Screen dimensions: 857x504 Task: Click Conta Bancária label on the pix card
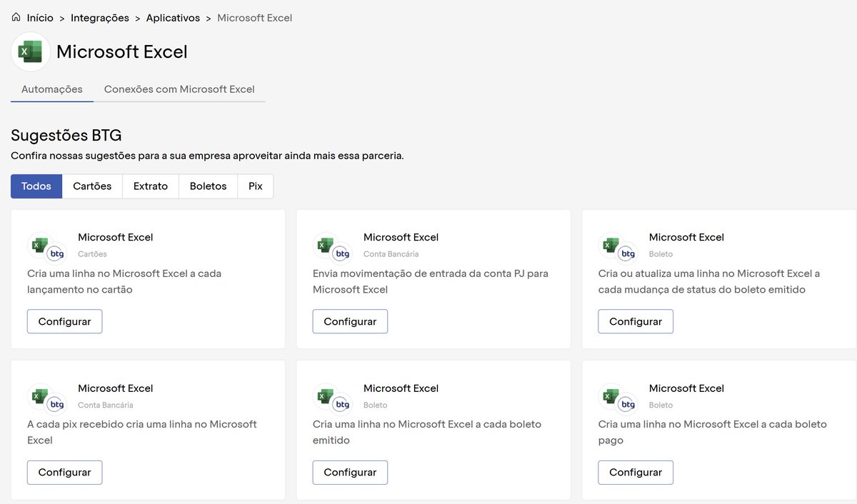coord(106,405)
